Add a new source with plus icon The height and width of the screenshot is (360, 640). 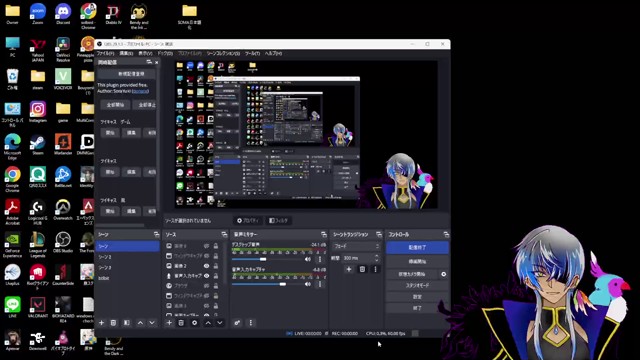(x=169, y=323)
